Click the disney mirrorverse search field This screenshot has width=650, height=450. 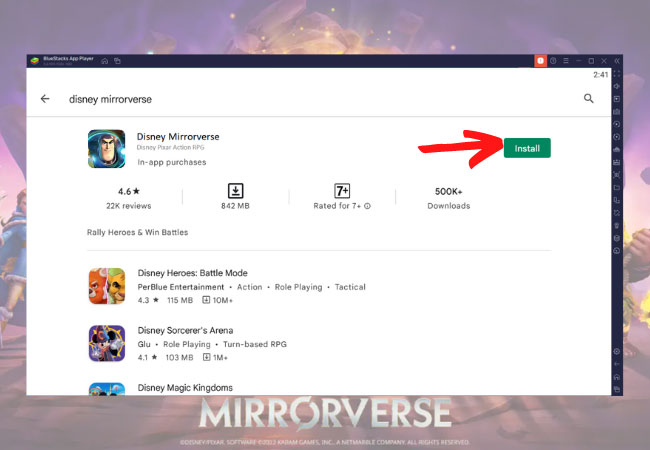click(300, 99)
